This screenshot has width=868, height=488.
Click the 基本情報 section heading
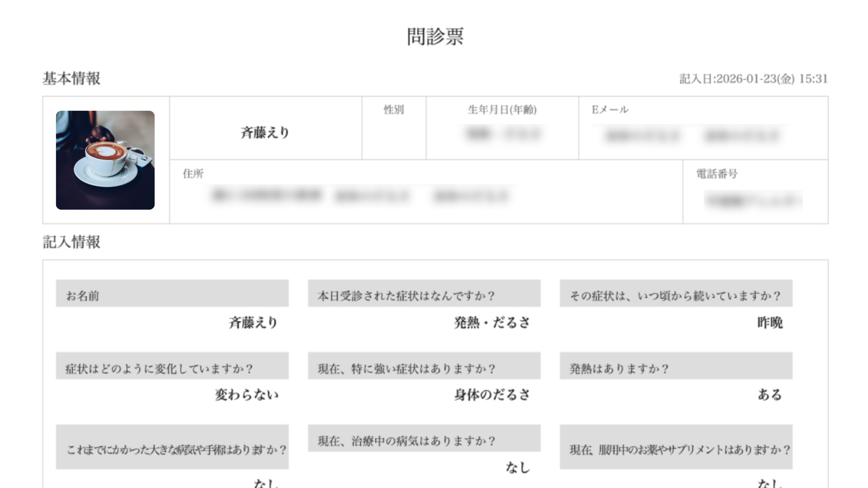[71, 79]
